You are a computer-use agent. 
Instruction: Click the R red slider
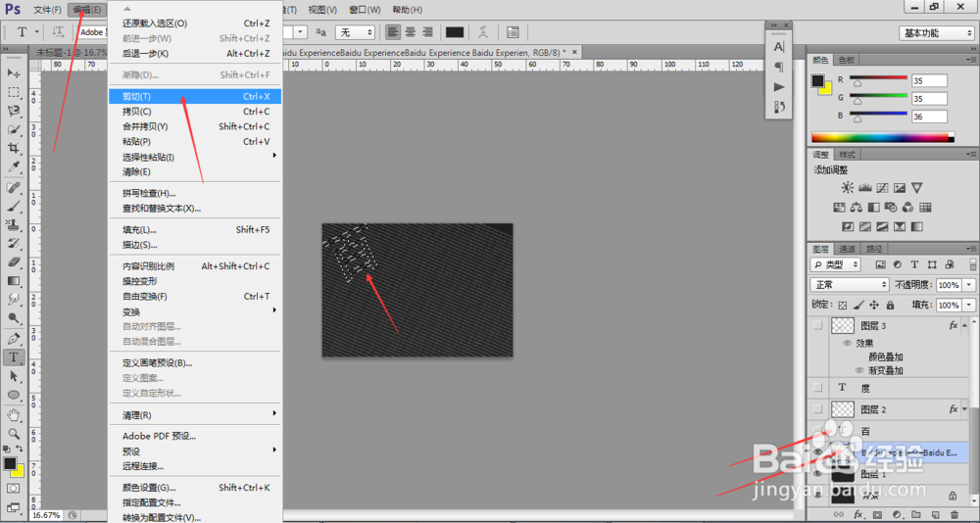(x=877, y=80)
